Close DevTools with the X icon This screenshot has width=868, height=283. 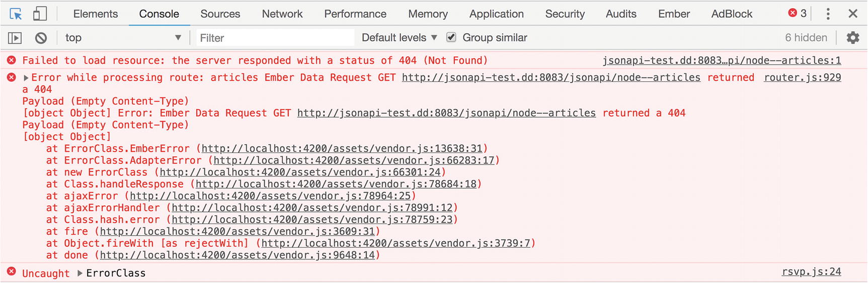[853, 14]
